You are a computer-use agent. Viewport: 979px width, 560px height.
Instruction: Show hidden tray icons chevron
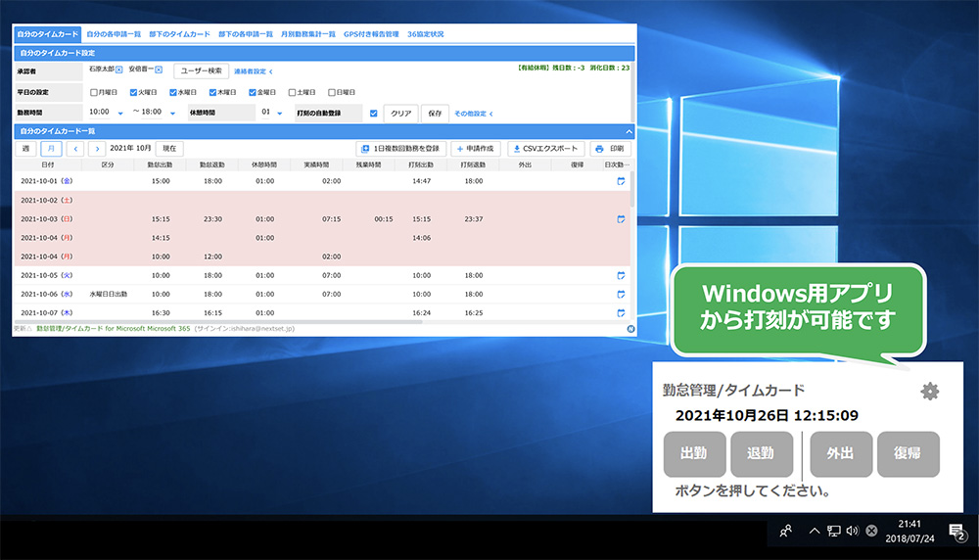pos(815,532)
